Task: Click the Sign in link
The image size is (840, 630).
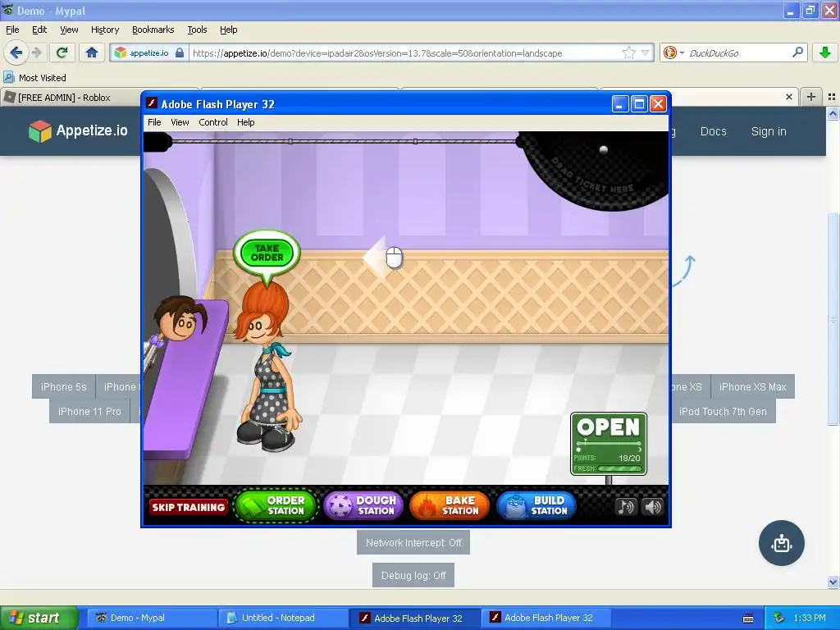Action: (768, 131)
